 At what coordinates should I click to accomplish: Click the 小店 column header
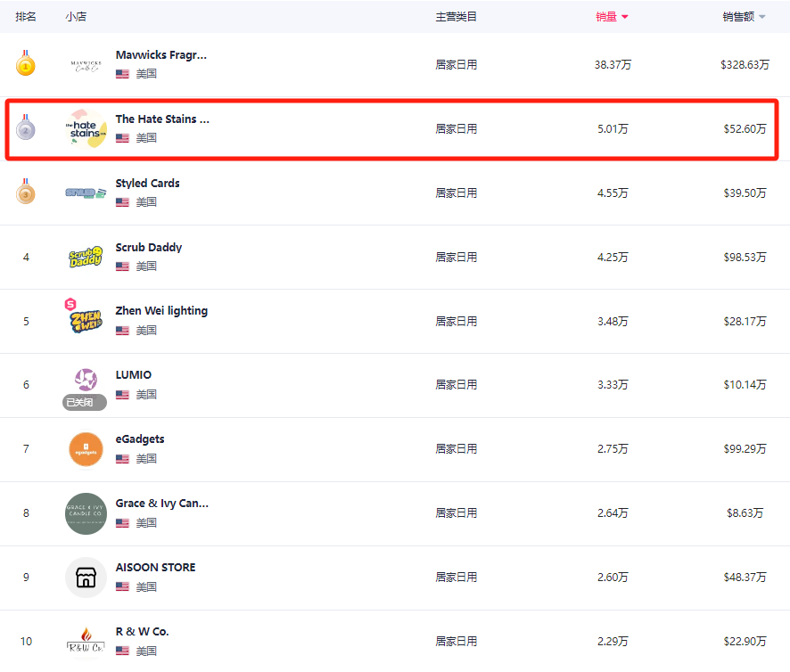tap(76, 17)
